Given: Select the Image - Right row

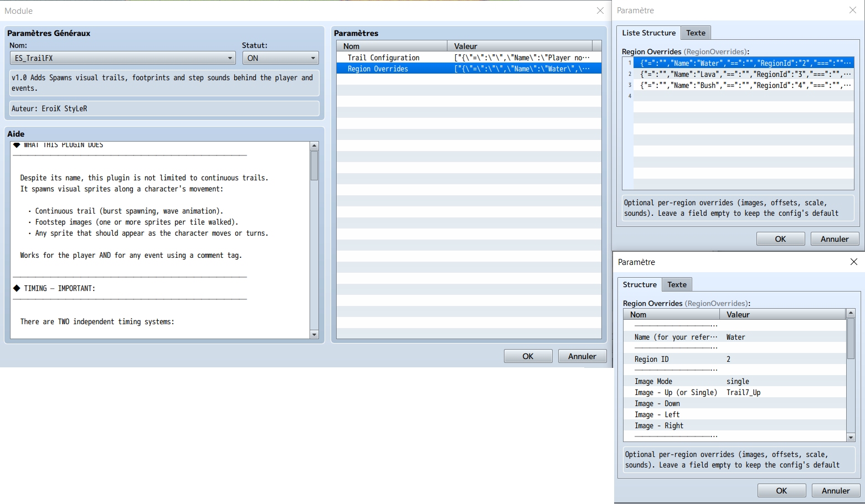Looking at the screenshot, I should coord(735,425).
